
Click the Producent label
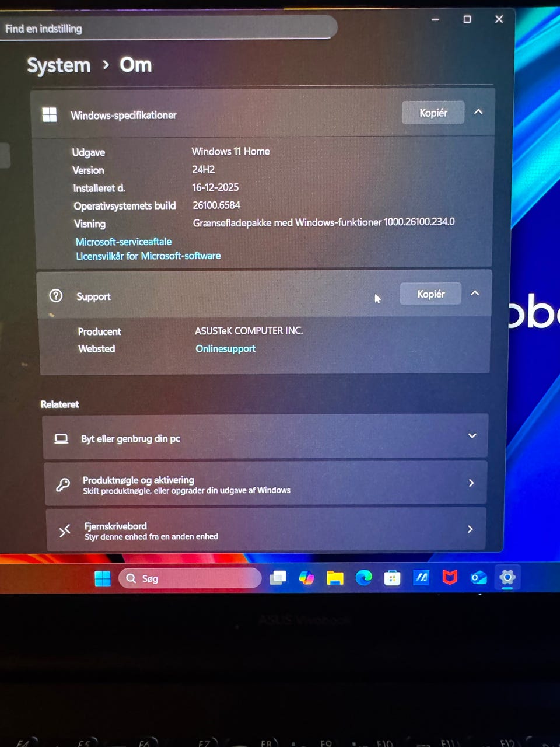100,331
